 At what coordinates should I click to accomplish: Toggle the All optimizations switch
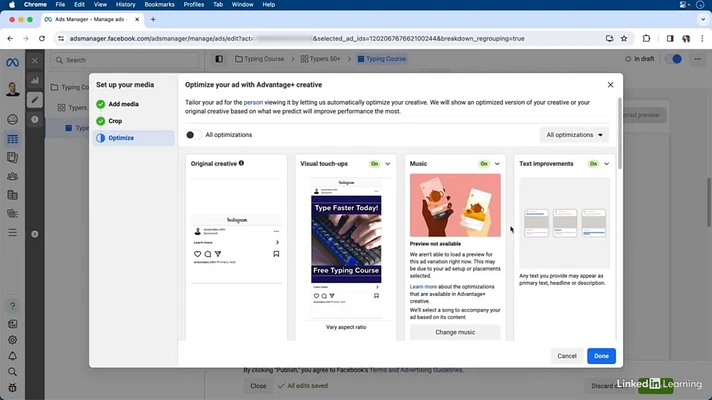pos(193,135)
